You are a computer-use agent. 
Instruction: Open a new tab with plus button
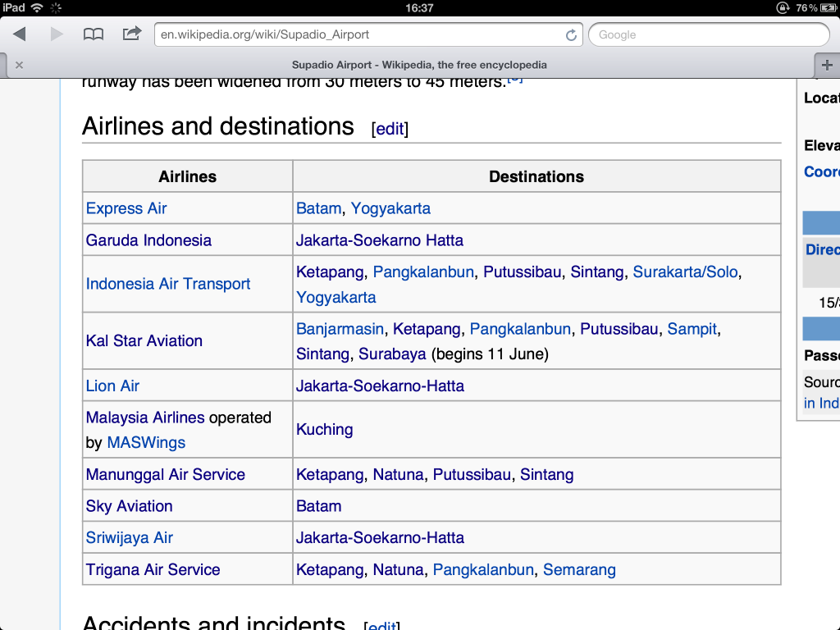pos(827,65)
